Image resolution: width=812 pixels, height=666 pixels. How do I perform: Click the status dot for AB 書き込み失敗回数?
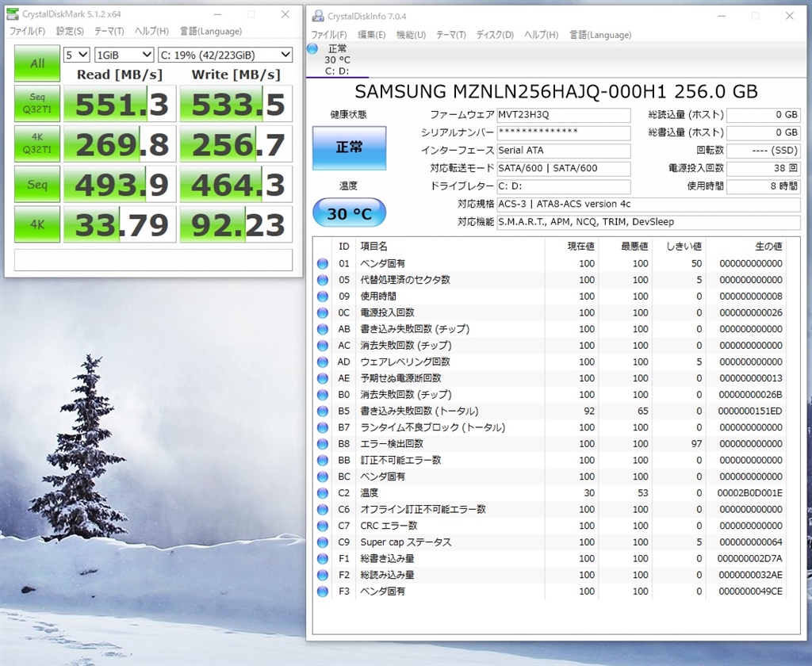point(323,329)
